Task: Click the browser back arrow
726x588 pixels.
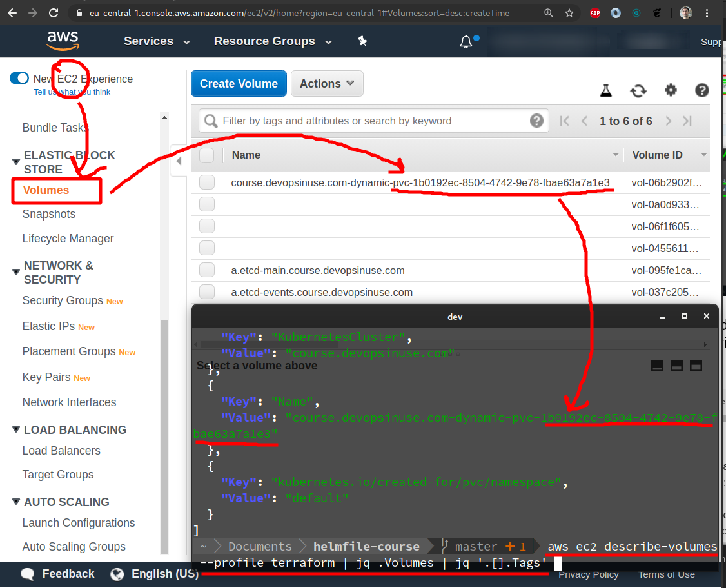Action: [12, 13]
